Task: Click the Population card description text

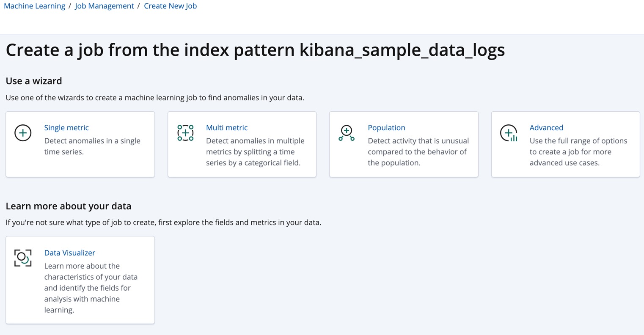Action: tap(418, 152)
